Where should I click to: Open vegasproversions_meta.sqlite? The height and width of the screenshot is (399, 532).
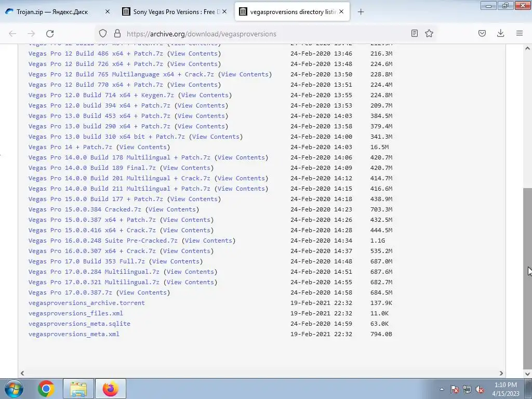point(79,324)
